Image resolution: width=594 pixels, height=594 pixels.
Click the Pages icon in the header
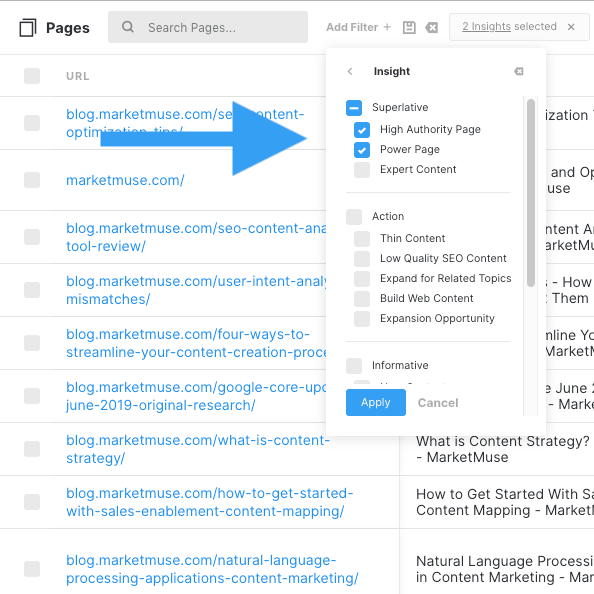[28, 28]
